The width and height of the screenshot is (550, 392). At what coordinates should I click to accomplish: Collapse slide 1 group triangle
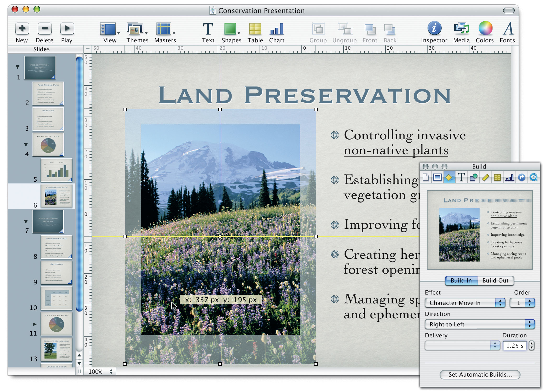point(18,67)
